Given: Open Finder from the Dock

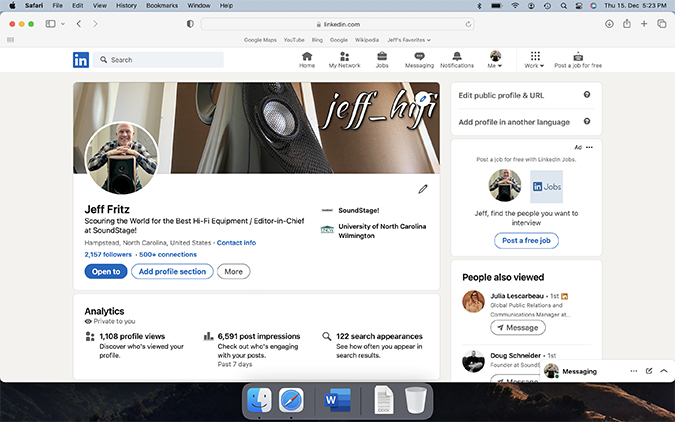Looking at the screenshot, I should coord(259,400).
